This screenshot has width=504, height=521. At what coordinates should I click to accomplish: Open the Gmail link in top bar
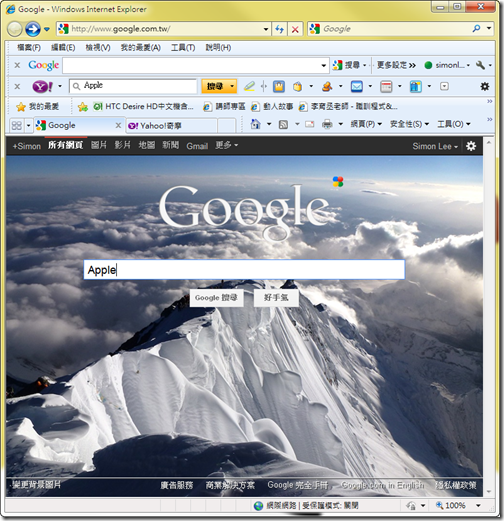pyautogui.click(x=197, y=146)
